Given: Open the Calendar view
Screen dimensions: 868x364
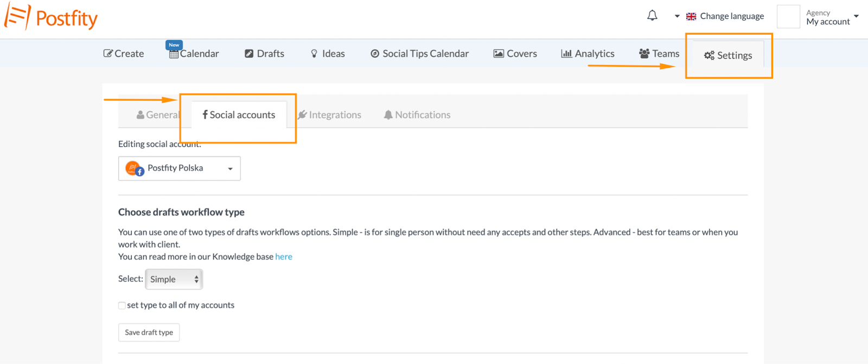Looking at the screenshot, I should coord(194,54).
